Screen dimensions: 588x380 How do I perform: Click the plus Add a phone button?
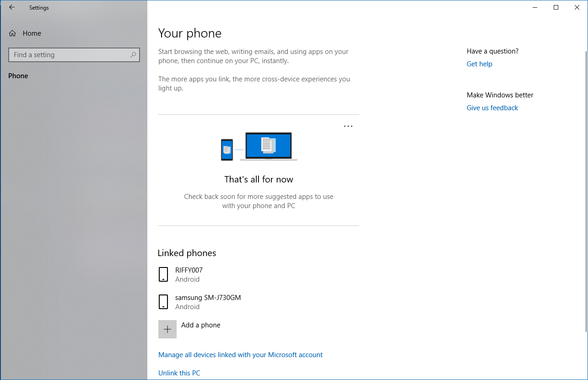167,329
